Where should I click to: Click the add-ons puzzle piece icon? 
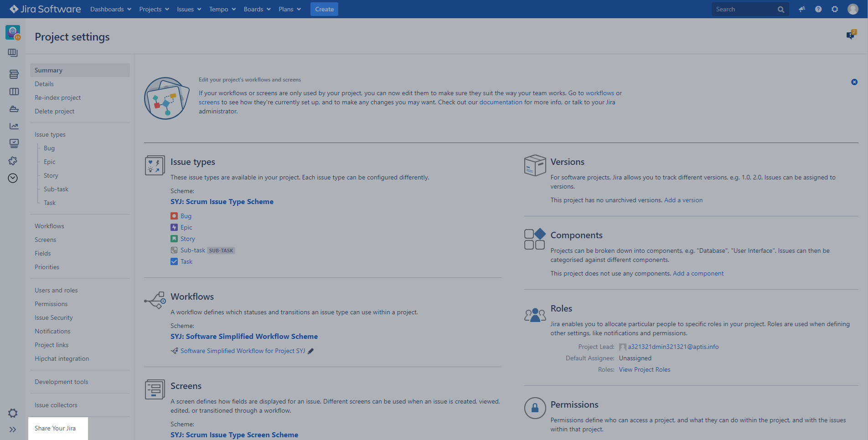coord(13,161)
